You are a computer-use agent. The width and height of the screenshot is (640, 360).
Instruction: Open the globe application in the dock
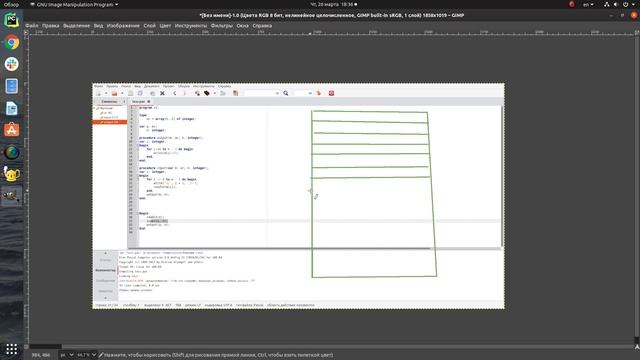click(x=11, y=152)
